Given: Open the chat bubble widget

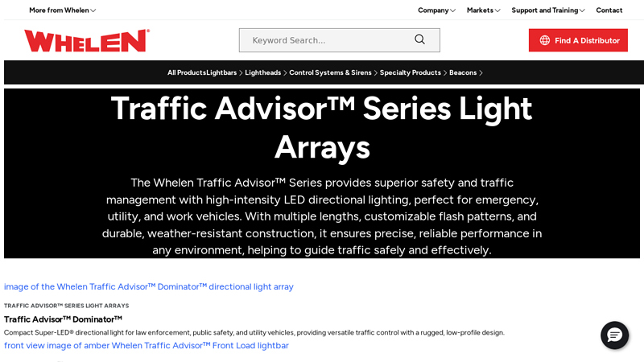Looking at the screenshot, I should pyautogui.click(x=614, y=335).
